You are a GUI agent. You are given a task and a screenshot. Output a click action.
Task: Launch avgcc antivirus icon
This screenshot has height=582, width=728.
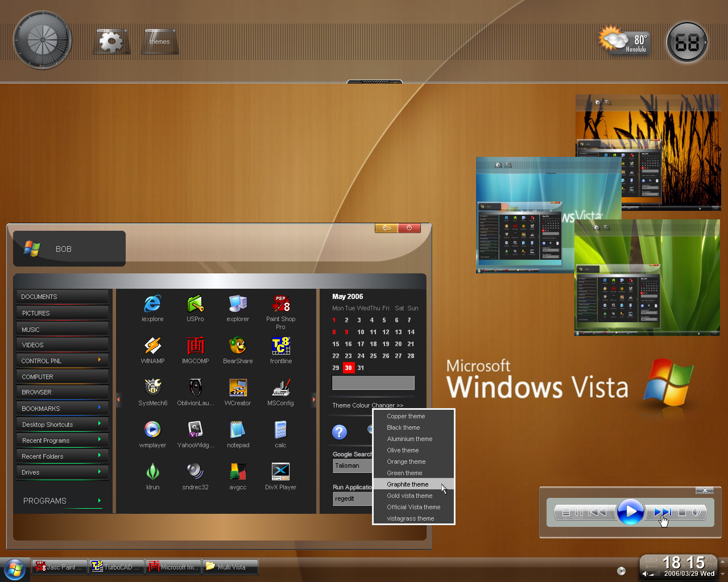[238, 472]
